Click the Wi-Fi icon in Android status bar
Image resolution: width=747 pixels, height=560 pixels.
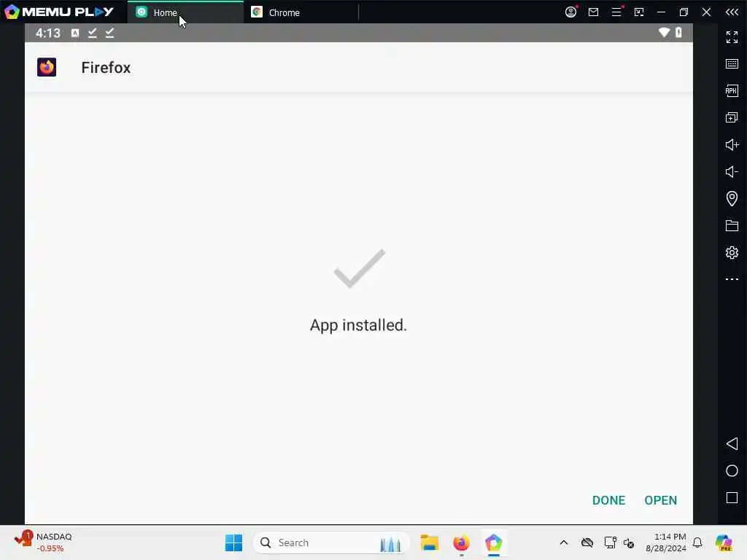pyautogui.click(x=664, y=32)
